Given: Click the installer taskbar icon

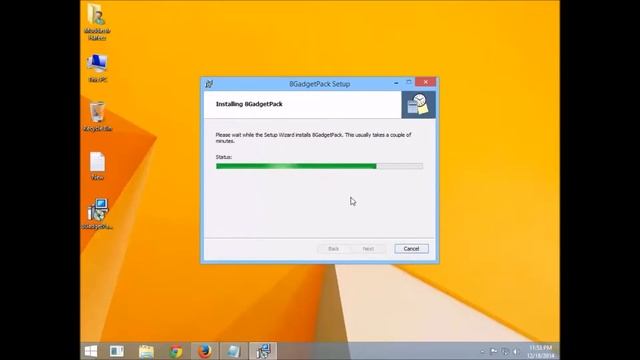Looking at the screenshot, I should coord(263,351).
